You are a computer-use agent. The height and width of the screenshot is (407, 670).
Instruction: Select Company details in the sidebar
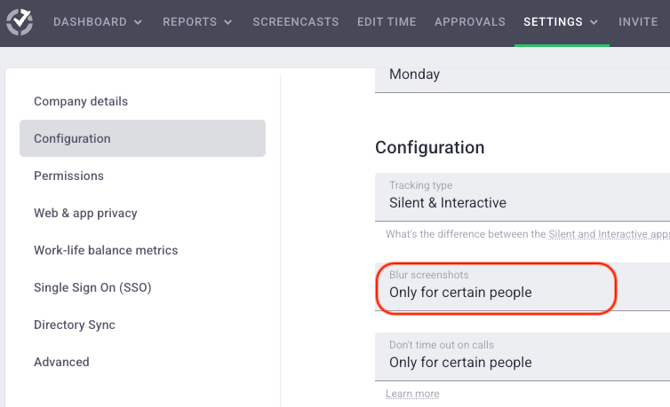(81, 101)
